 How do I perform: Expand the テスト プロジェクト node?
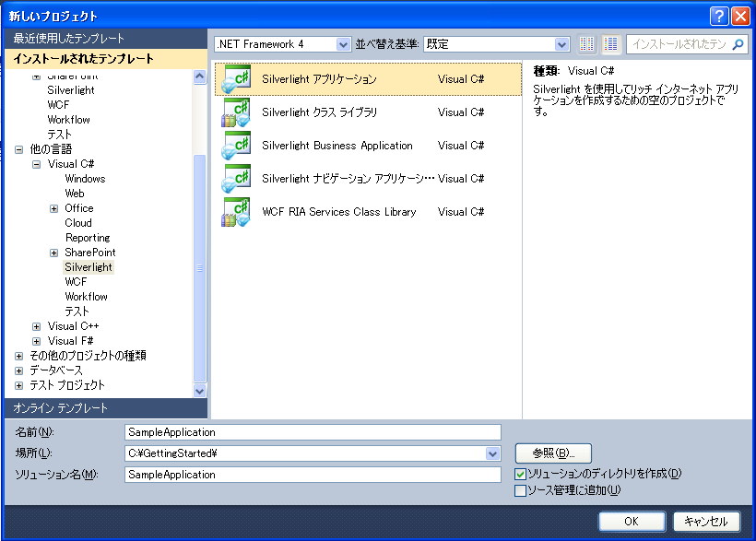point(18,386)
